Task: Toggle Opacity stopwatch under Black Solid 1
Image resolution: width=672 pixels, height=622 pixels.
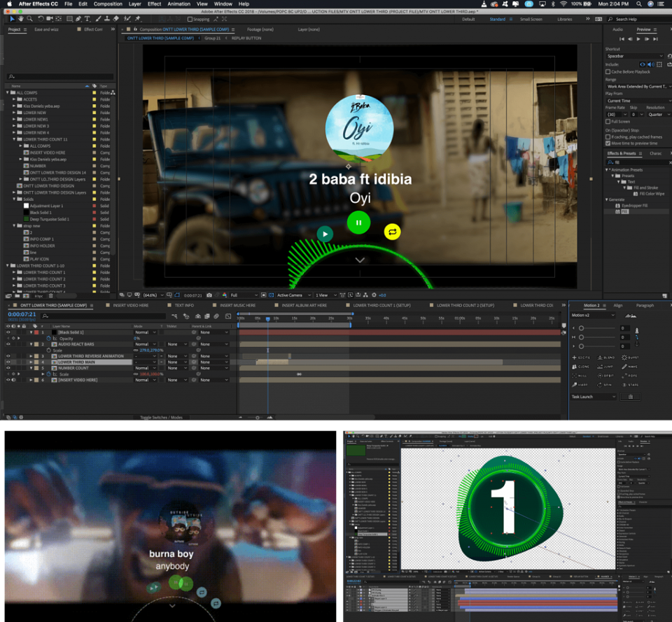Action: pos(49,339)
